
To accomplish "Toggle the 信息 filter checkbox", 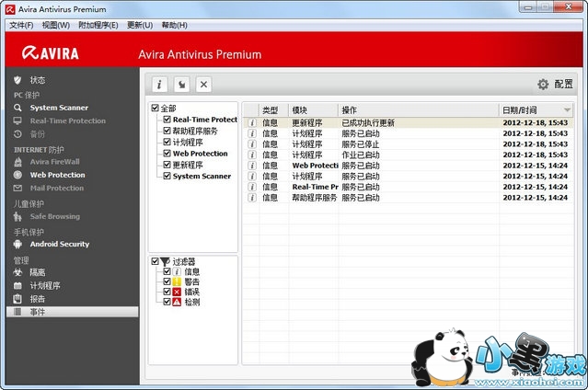I will coord(167,271).
